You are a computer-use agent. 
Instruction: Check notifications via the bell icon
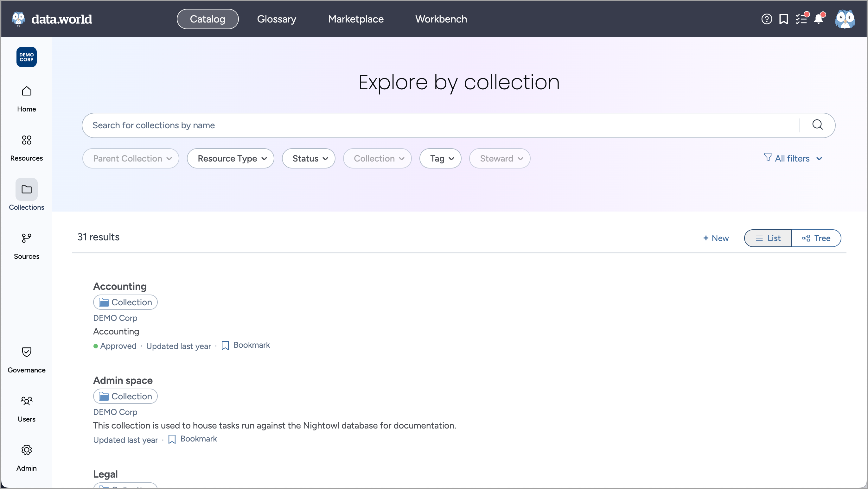[x=819, y=20]
